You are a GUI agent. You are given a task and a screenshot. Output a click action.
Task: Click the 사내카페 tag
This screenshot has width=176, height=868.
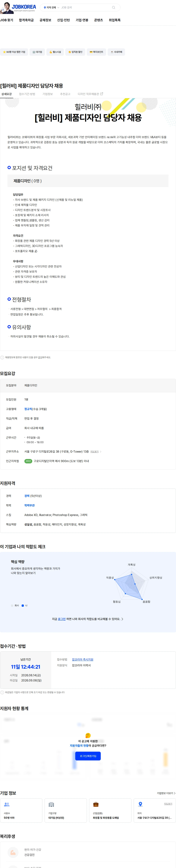tap(116, 52)
